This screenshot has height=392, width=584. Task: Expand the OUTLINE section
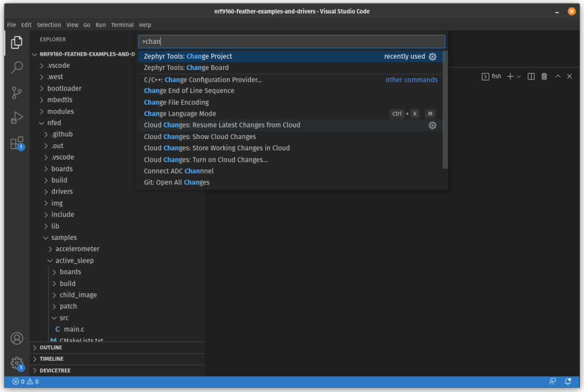(x=117, y=348)
